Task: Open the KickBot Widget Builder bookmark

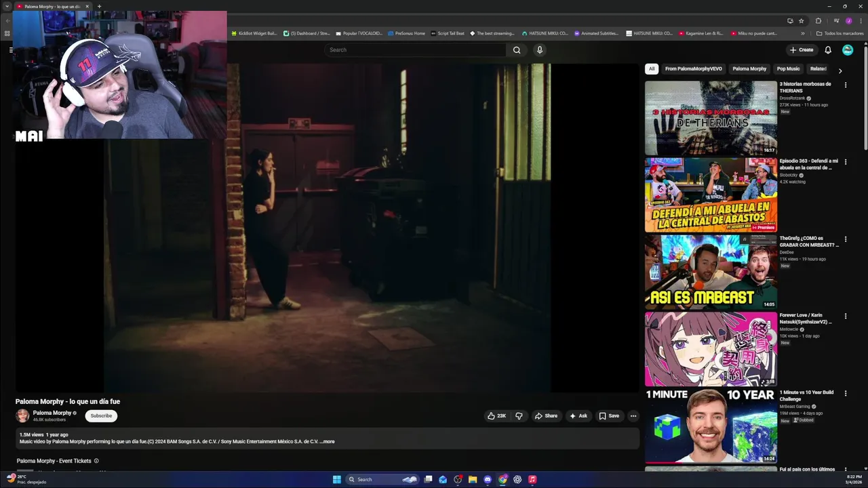Action: tap(254, 33)
